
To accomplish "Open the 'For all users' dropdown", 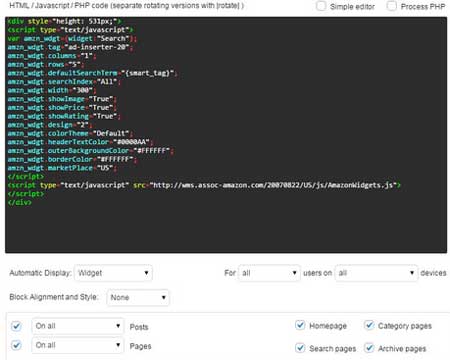I will click(269, 273).
